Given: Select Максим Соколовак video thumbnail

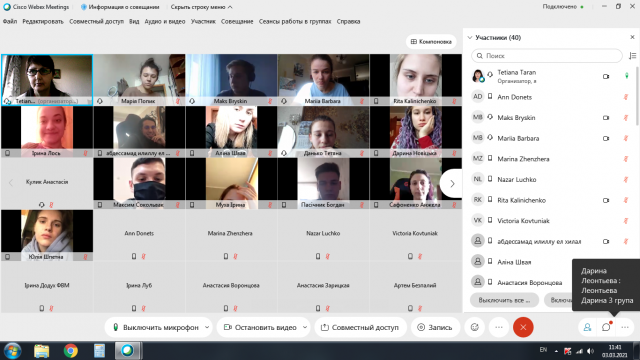Looking at the screenshot, I should (139, 184).
